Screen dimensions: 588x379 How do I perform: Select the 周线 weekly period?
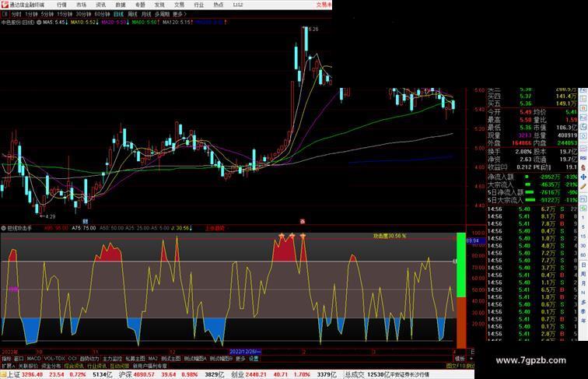coord(132,14)
